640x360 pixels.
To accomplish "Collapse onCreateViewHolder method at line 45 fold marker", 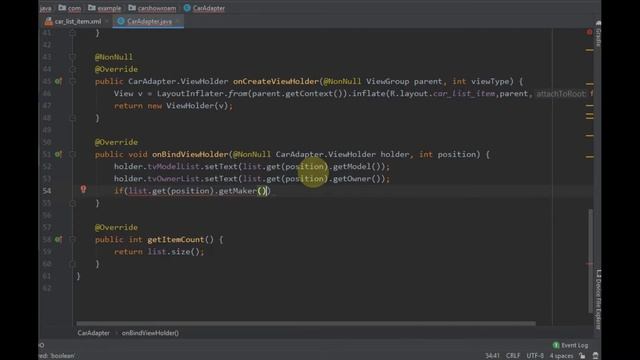I will tap(73, 81).
